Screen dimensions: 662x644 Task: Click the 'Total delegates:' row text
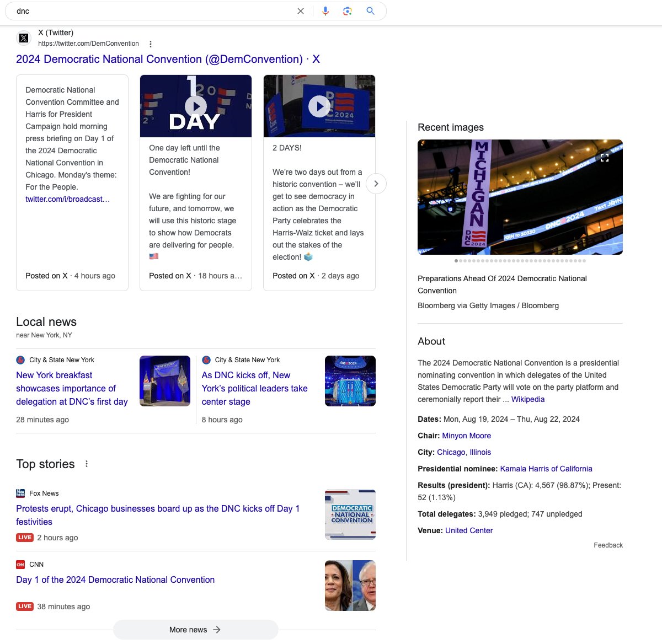point(500,514)
